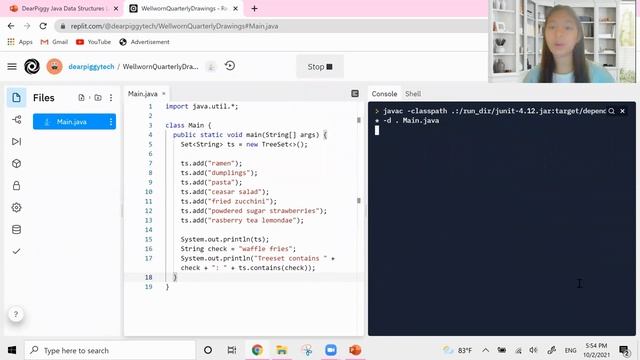Open Task View on taskbar
The width and height of the screenshot is (640, 360).
click(x=232, y=350)
